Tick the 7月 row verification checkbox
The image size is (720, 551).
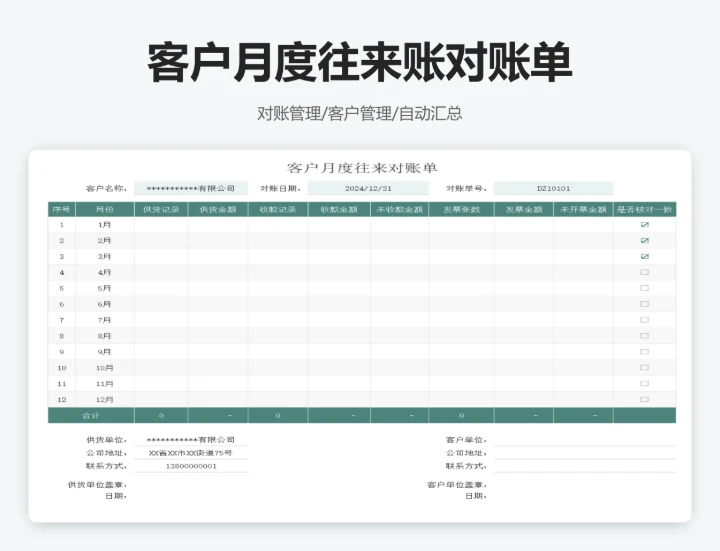(x=645, y=320)
